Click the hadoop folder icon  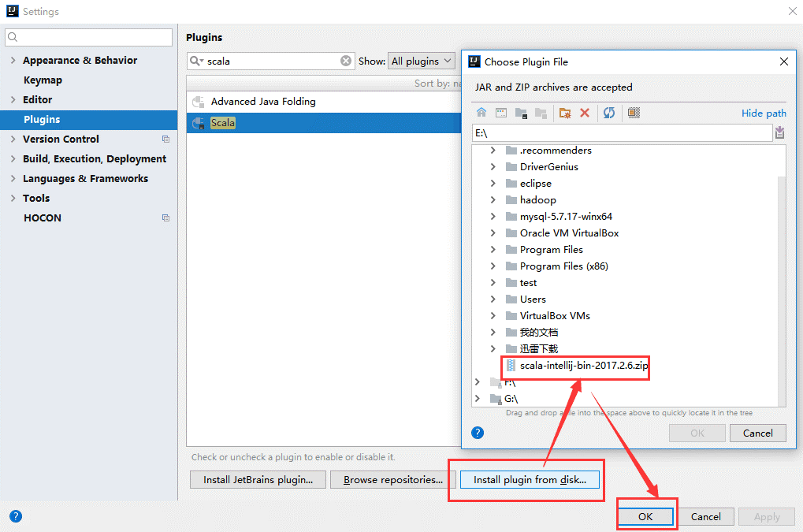pos(511,199)
